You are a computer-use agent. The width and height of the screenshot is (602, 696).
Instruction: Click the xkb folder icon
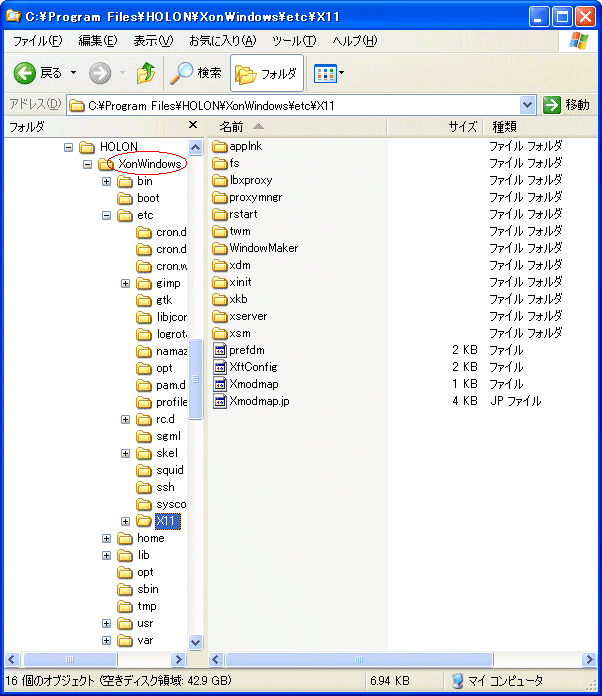(220, 300)
